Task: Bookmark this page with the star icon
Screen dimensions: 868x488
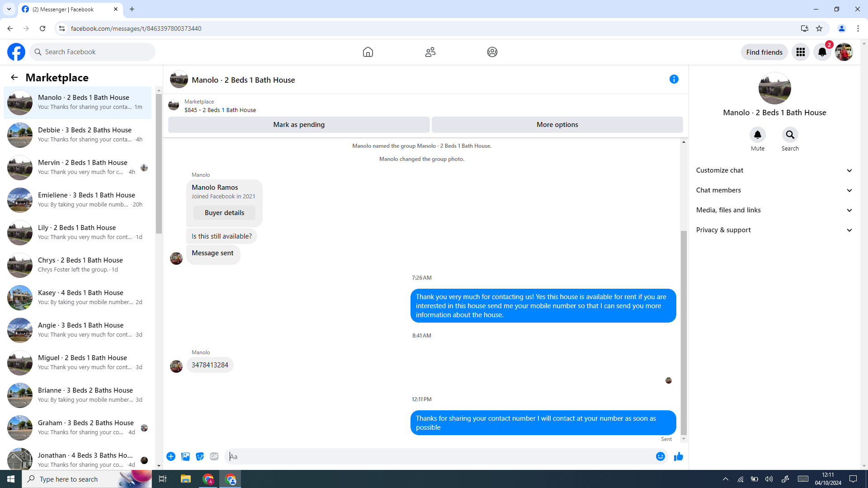Action: 819,28
